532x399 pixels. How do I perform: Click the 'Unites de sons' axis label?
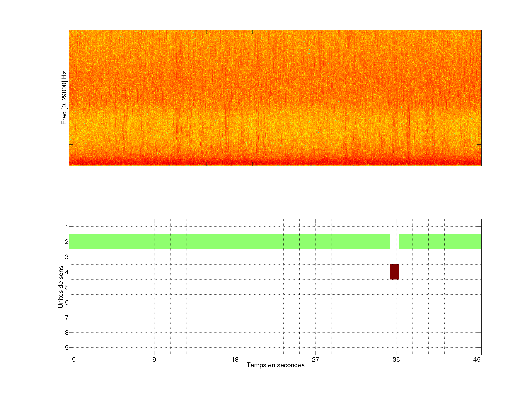tap(61, 287)
